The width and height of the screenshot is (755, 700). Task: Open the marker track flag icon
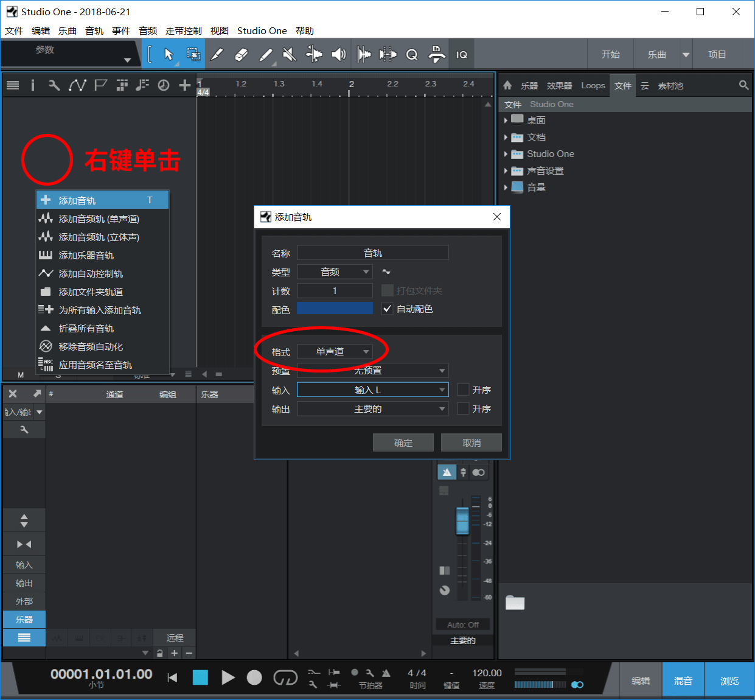pyautogui.click(x=101, y=85)
